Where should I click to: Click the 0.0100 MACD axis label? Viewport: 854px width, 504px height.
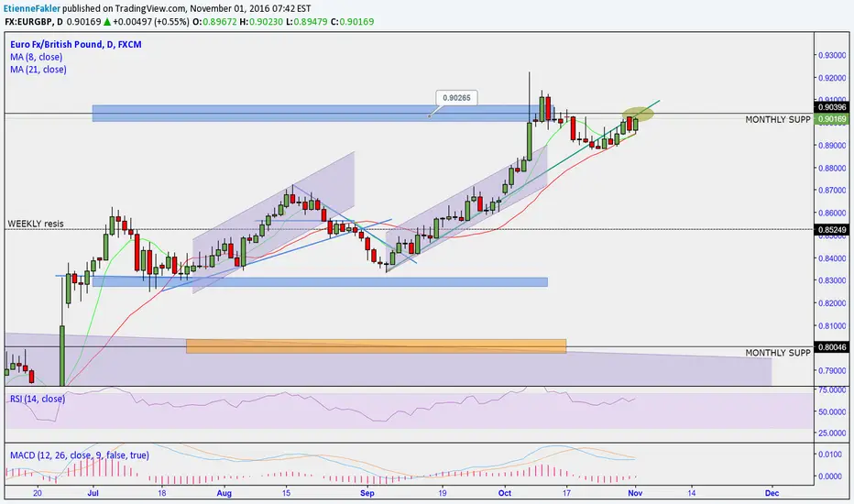pyautogui.click(x=830, y=454)
